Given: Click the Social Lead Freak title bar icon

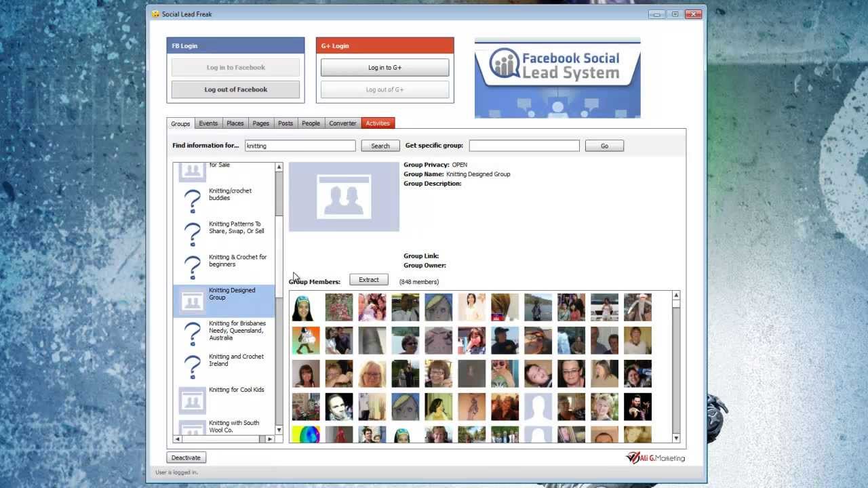Looking at the screenshot, I should coord(155,14).
